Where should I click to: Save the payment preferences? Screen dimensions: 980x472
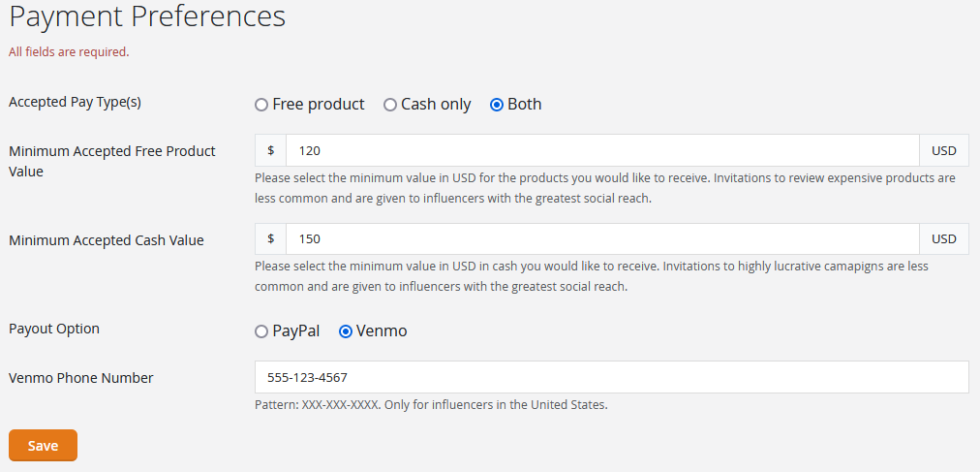pos(43,446)
